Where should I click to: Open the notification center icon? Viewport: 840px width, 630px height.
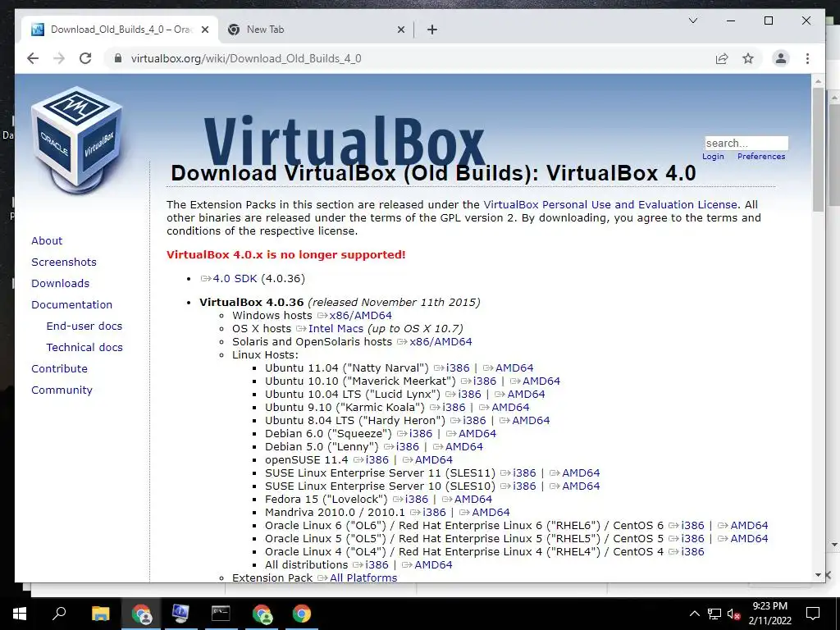tap(813, 614)
